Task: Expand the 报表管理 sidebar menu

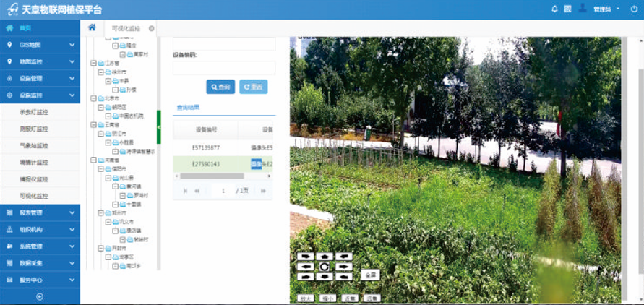Action: pos(40,212)
